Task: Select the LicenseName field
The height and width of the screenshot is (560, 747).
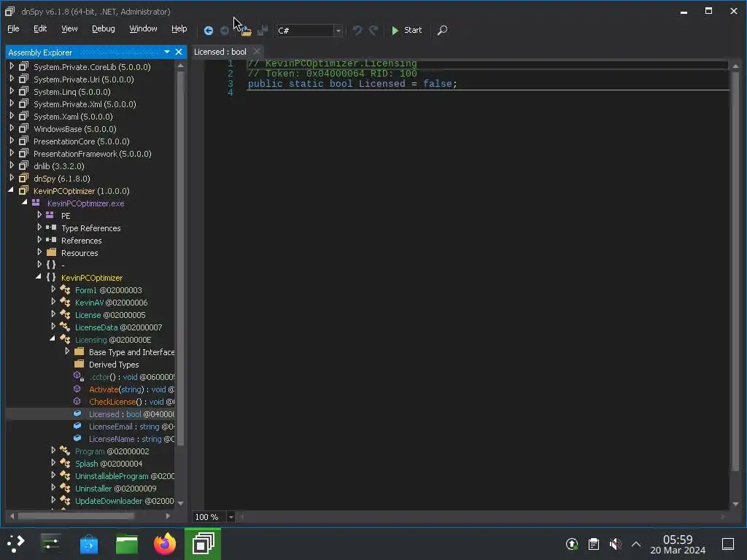Action: click(x=131, y=438)
